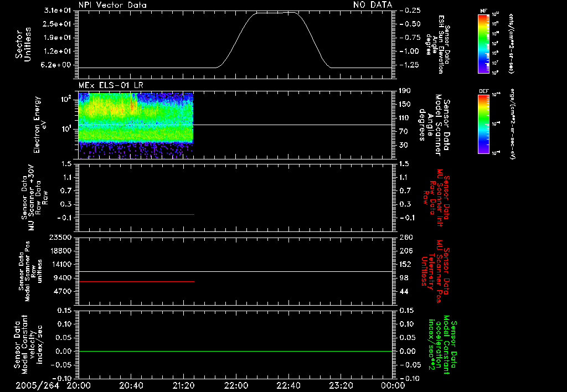The height and width of the screenshot is (392, 567).
Task: Click the '1.9e+01' sector axis value
Action: [x=58, y=38]
